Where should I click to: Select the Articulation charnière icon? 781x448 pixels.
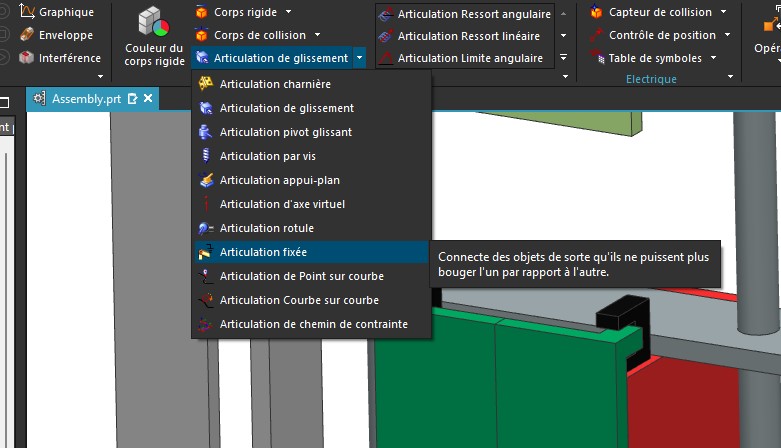[x=206, y=84]
